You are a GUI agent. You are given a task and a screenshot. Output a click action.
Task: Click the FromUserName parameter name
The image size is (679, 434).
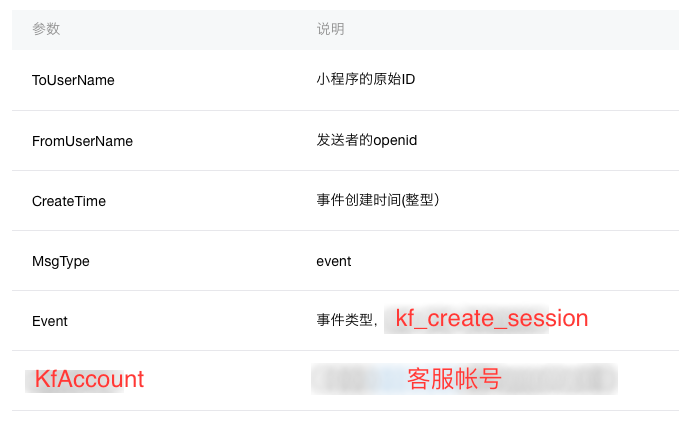82,141
